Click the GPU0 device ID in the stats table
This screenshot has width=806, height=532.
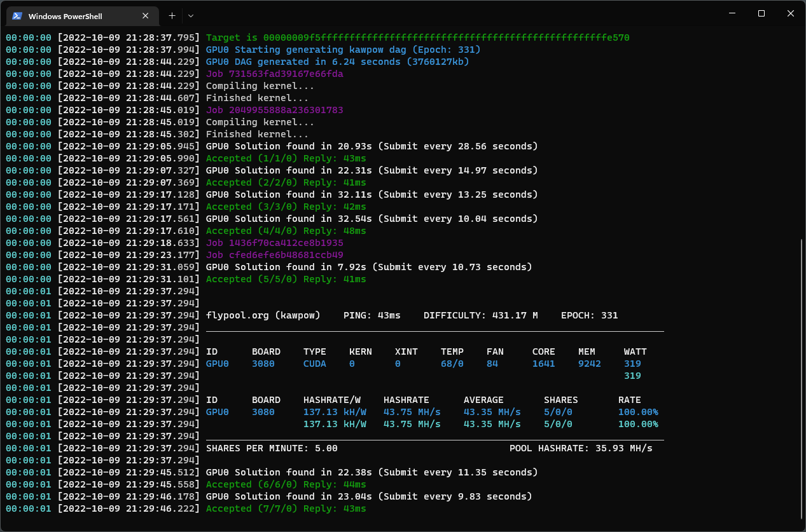click(x=216, y=364)
